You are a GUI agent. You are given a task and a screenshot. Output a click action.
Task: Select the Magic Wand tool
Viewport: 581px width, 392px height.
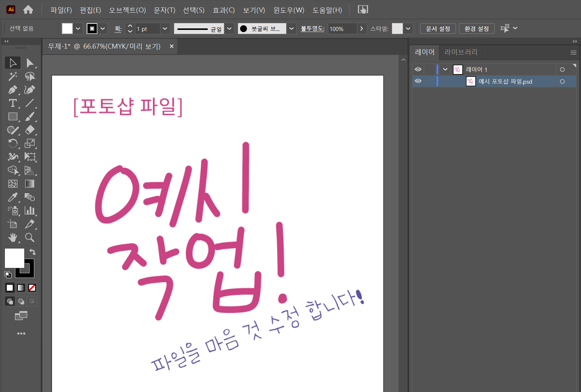(x=13, y=76)
